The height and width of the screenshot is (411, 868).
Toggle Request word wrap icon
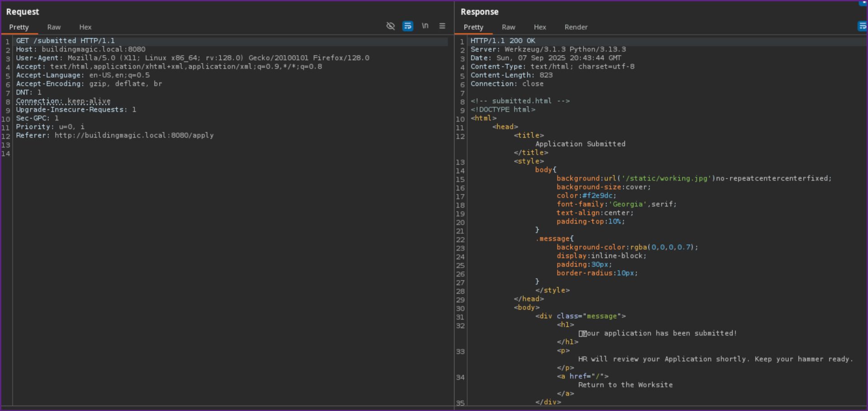407,26
